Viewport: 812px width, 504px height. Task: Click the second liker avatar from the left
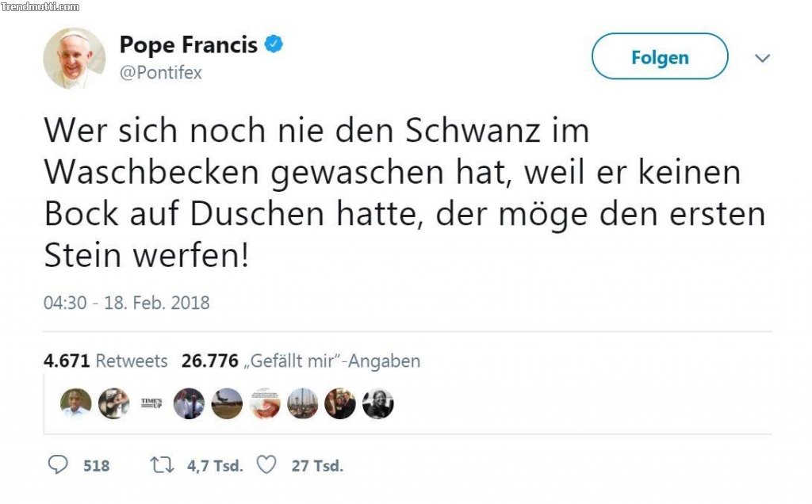(113, 403)
